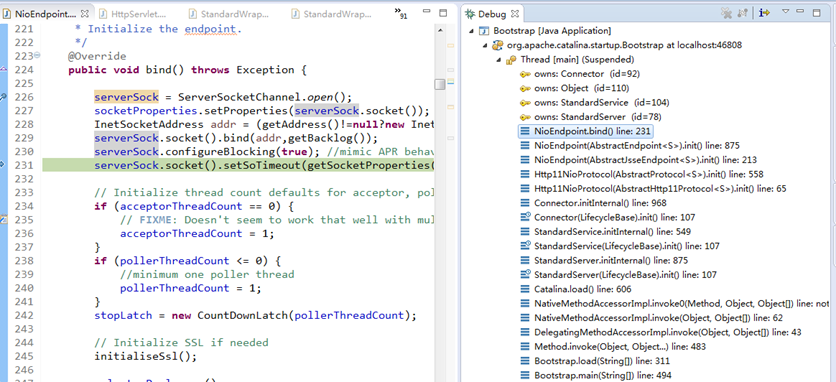
Task: Collapse the org.apache.catalina.startup.Bootstrap node
Action: (485, 45)
